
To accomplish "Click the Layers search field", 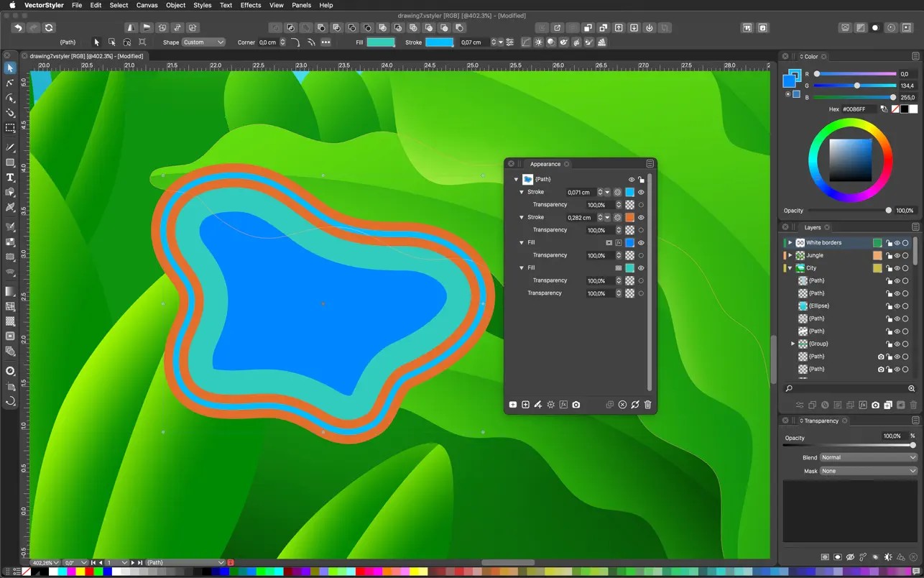I will [849, 388].
